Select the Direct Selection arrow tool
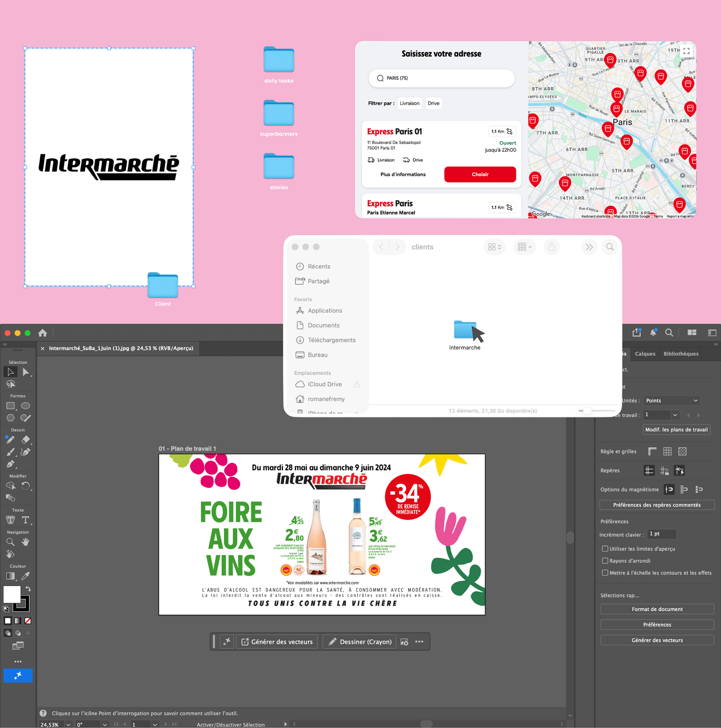Image resolution: width=721 pixels, height=728 pixels. click(26, 372)
